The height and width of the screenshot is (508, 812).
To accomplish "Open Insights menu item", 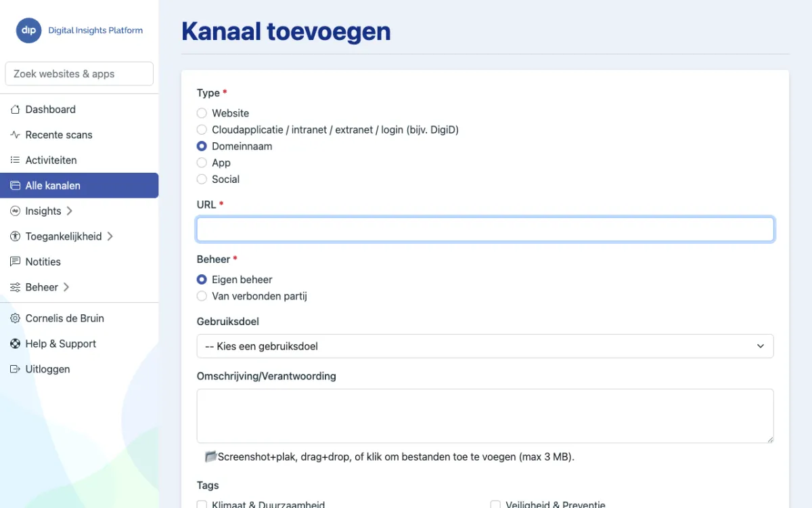I will point(79,211).
